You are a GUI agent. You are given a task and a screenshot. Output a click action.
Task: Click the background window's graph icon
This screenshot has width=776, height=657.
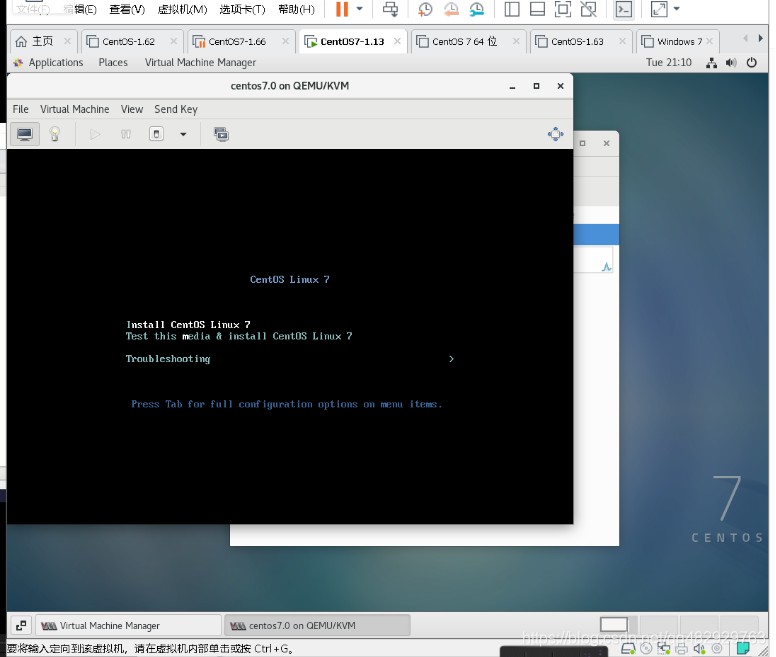606,267
